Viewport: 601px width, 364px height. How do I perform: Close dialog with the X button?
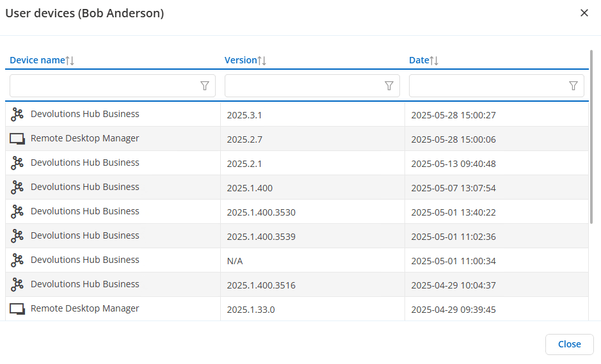coord(584,13)
